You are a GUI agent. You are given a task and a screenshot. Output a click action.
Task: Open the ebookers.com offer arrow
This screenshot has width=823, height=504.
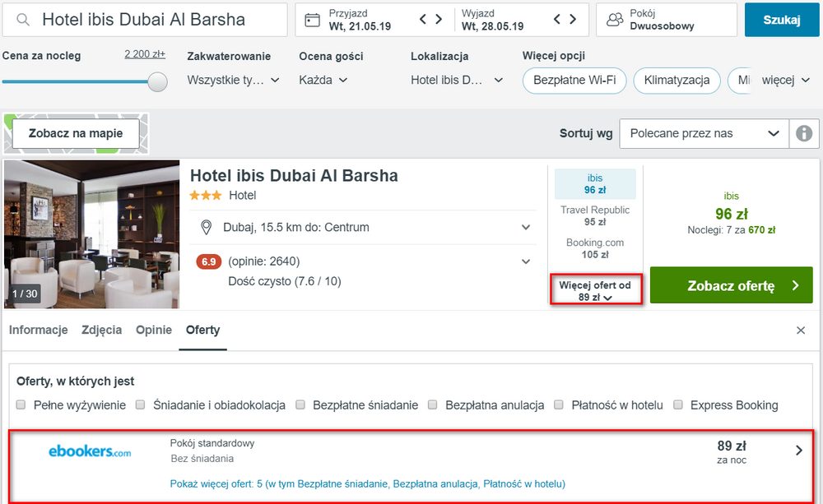[x=799, y=451]
